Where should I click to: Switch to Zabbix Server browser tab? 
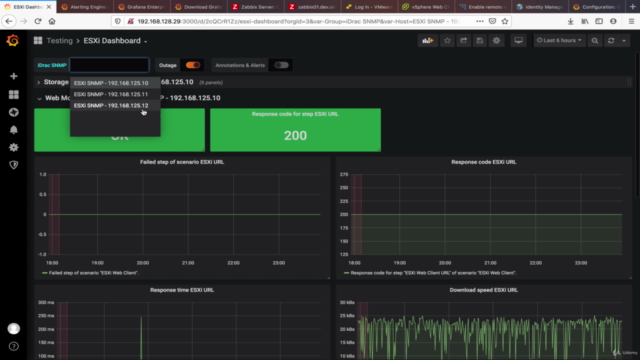[x=256, y=7]
